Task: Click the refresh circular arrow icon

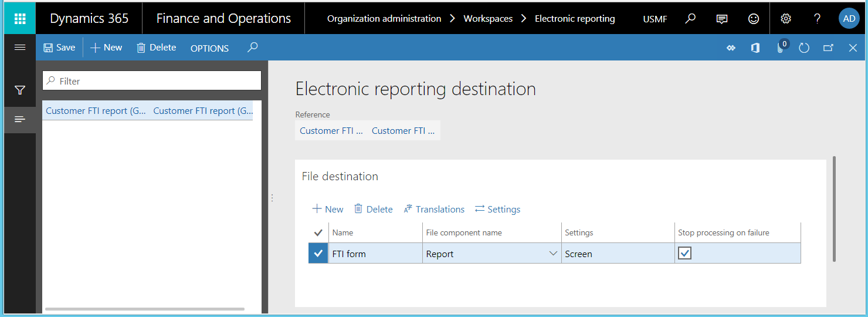Action: (x=804, y=48)
